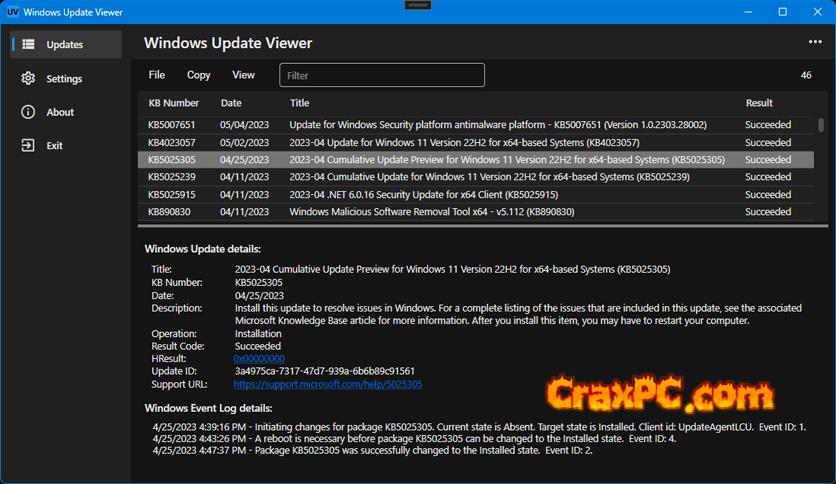Click inside the Filter text box
Viewport: 836px width, 484px height.
tap(382, 75)
